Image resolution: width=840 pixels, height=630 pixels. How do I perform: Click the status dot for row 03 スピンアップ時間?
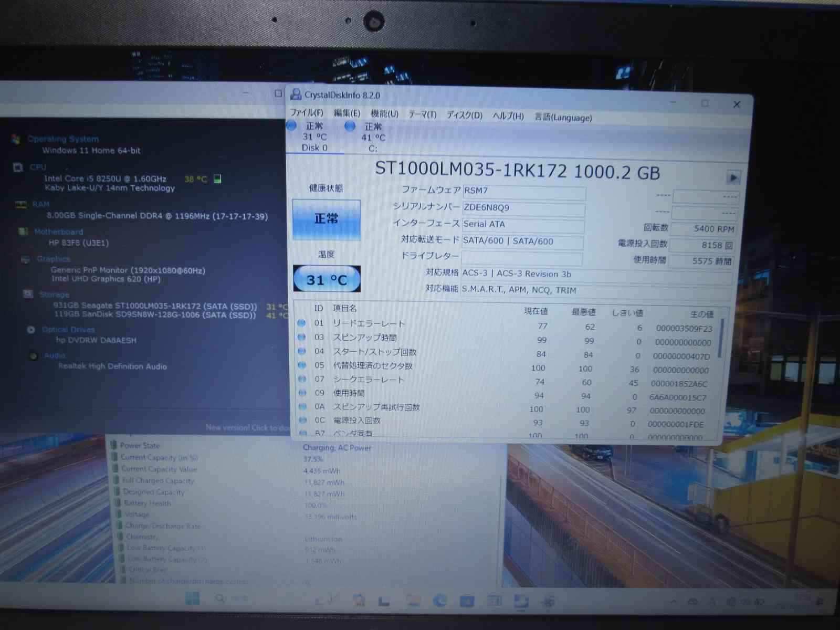[x=302, y=337]
